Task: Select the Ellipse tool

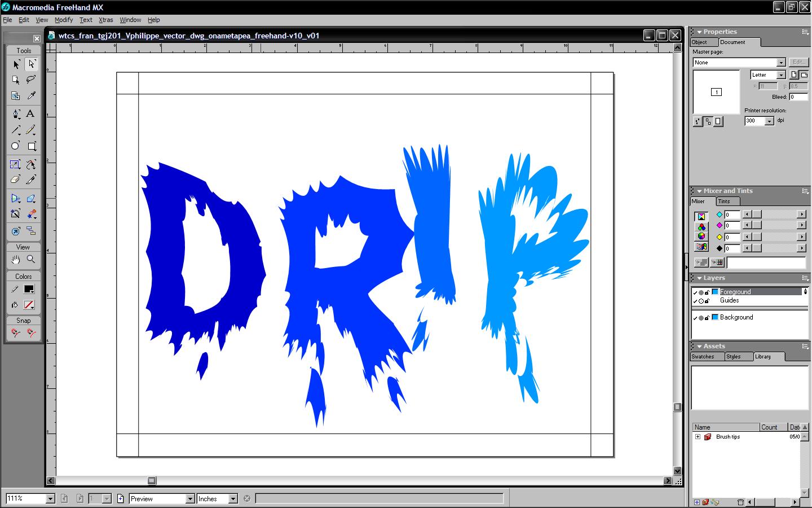Action: tap(16, 146)
